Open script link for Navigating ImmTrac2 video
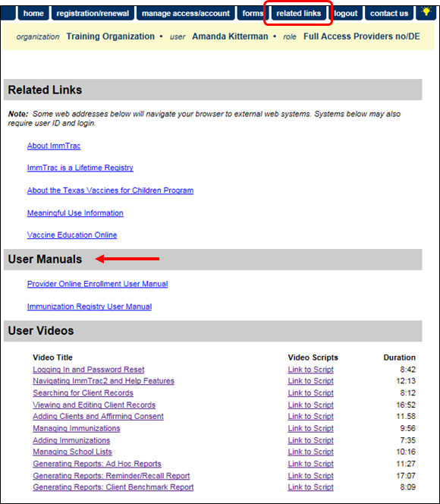The width and height of the screenshot is (440, 504). tap(310, 381)
